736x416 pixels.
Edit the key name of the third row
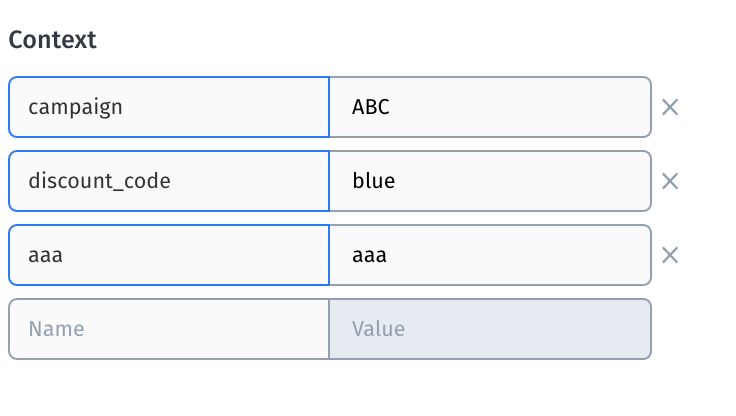[x=168, y=255]
